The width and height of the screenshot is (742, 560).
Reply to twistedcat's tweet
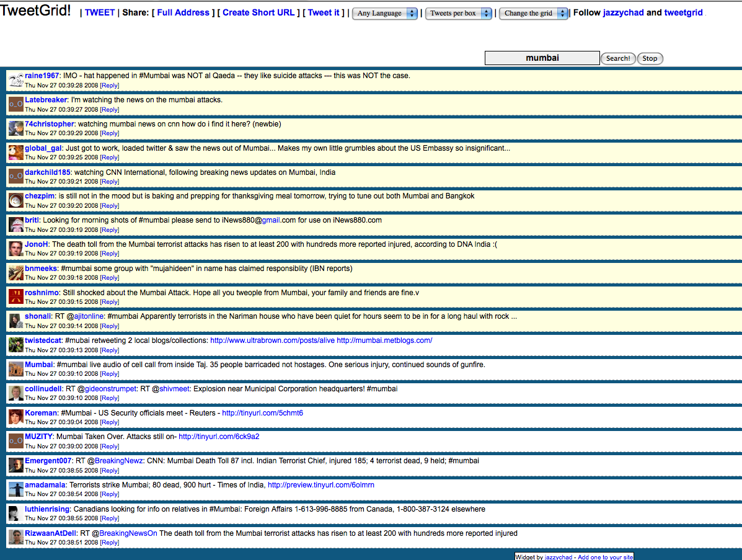point(110,350)
